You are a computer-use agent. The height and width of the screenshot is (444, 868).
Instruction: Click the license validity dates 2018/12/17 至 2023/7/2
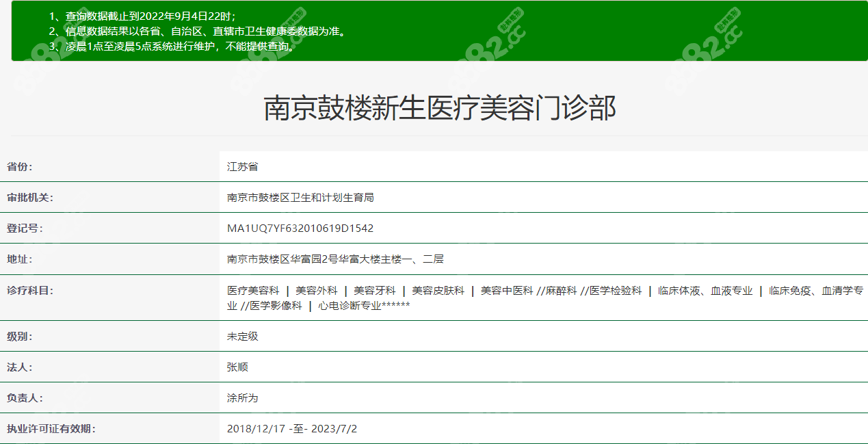click(292, 428)
